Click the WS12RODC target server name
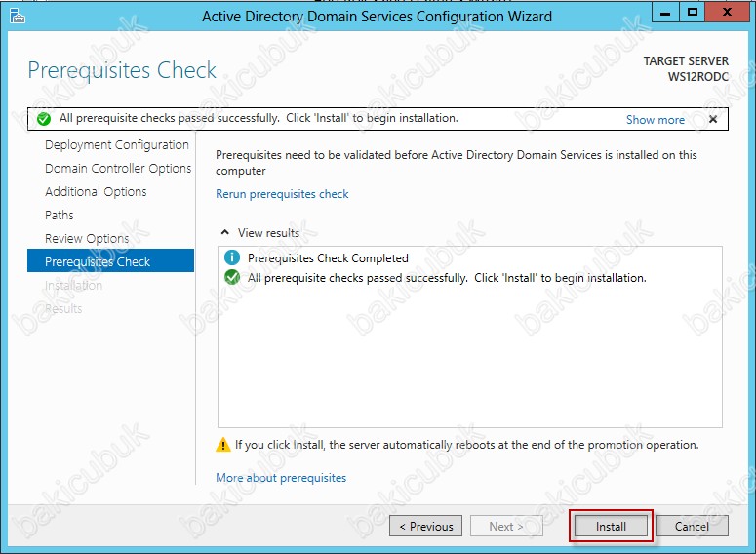This screenshot has height=554, width=756. [x=698, y=77]
